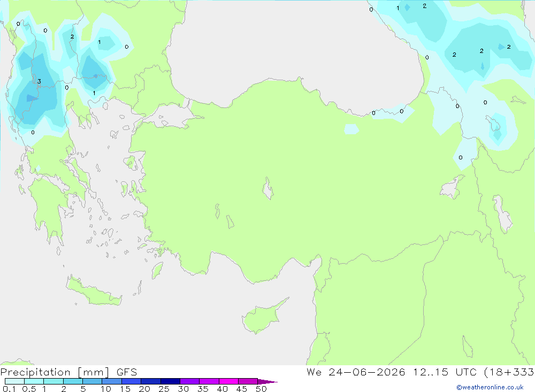
Task: Click the legend value '30'
Action: pyautogui.click(x=183, y=389)
